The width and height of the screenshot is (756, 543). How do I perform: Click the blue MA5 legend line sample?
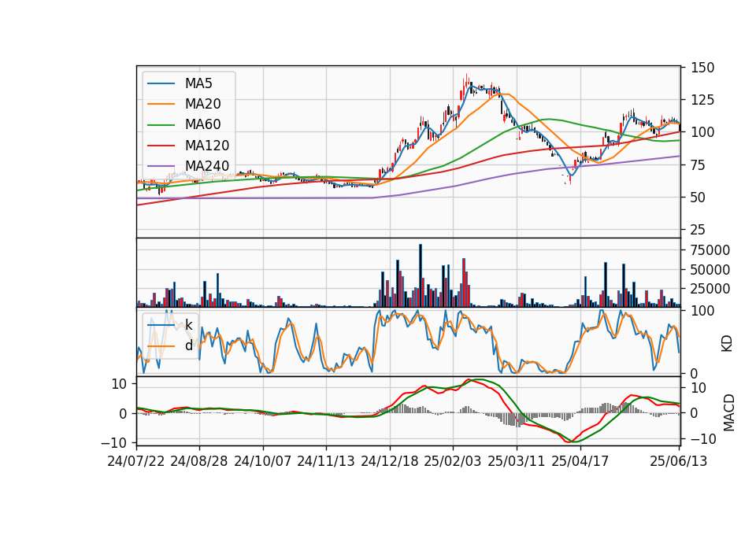point(161,83)
